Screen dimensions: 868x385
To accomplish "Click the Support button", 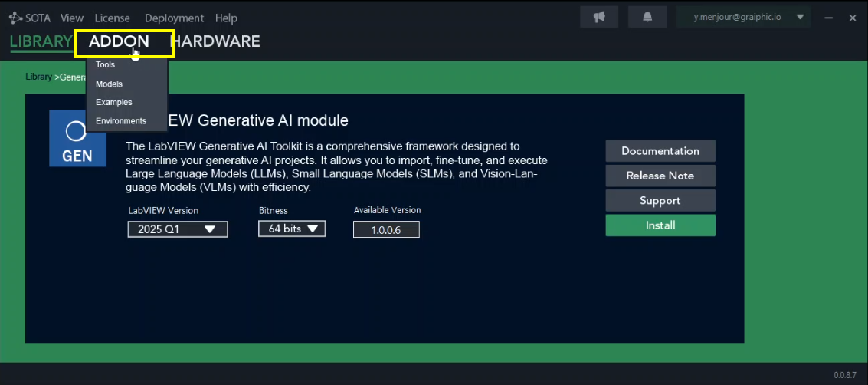I will click(x=660, y=200).
